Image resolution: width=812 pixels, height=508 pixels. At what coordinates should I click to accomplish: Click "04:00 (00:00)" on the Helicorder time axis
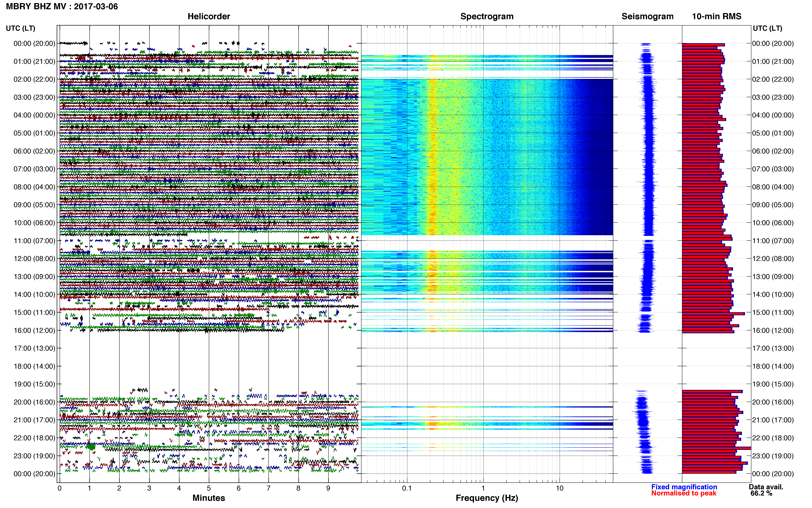34,115
